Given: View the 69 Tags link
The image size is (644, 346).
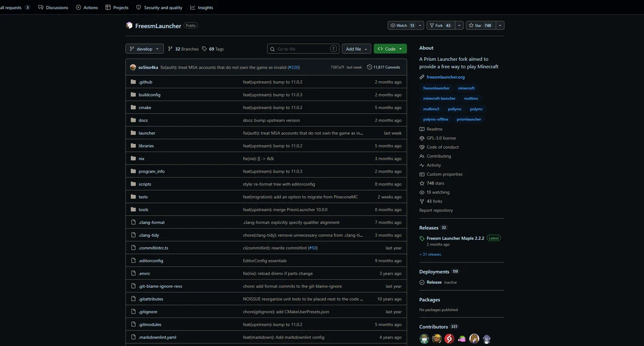Looking at the screenshot, I should pyautogui.click(x=213, y=49).
